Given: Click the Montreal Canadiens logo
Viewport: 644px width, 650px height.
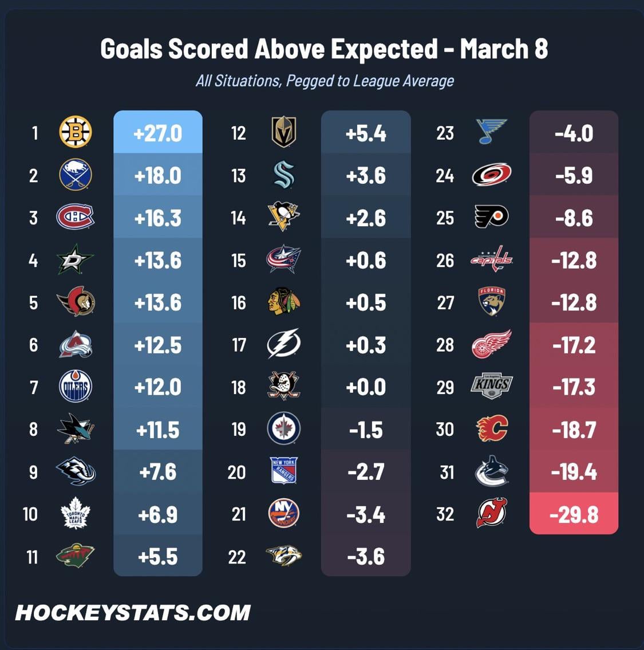Looking at the screenshot, I should 75,217.
